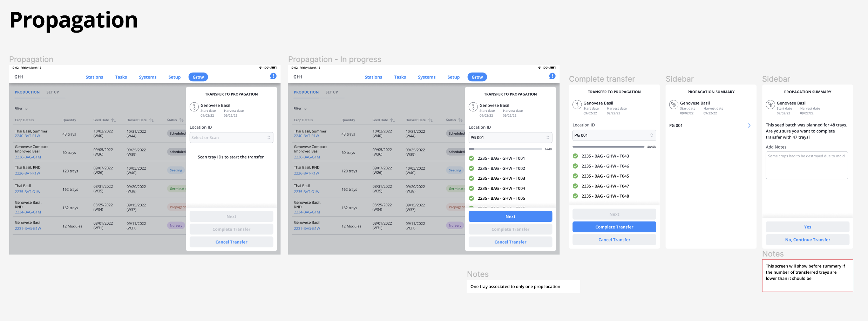Screen dimensions: 868x321
Task: Open PG 001 dropdown above the 6/48 progress bar
Action: 510,138
